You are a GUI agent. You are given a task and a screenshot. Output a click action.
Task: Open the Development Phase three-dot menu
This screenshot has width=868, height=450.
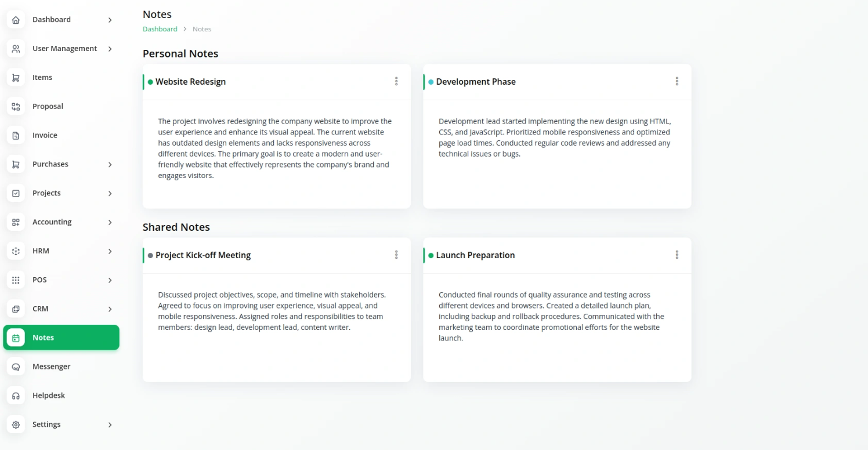click(677, 82)
